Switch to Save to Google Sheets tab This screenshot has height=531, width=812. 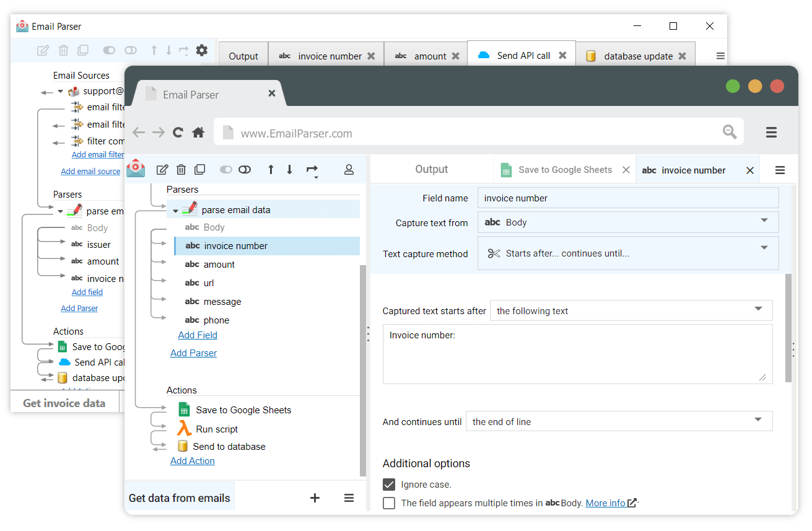[565, 170]
